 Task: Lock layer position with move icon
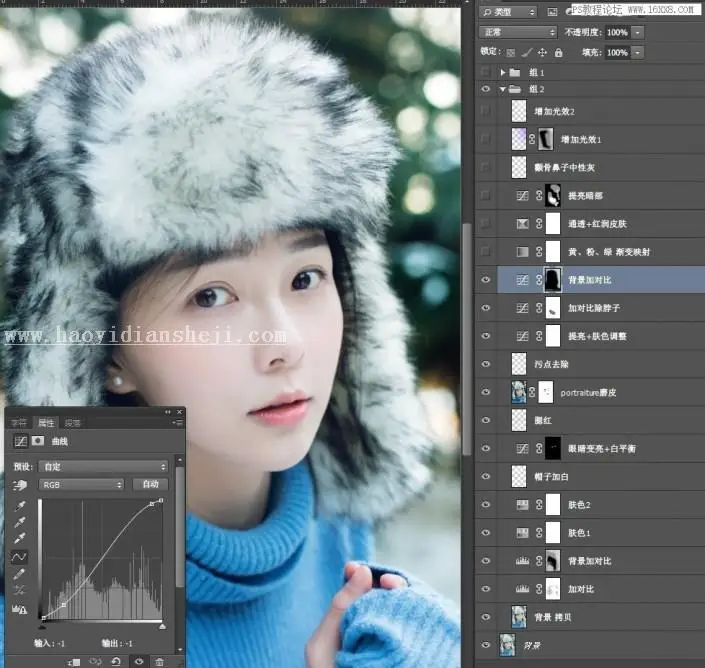coord(542,53)
